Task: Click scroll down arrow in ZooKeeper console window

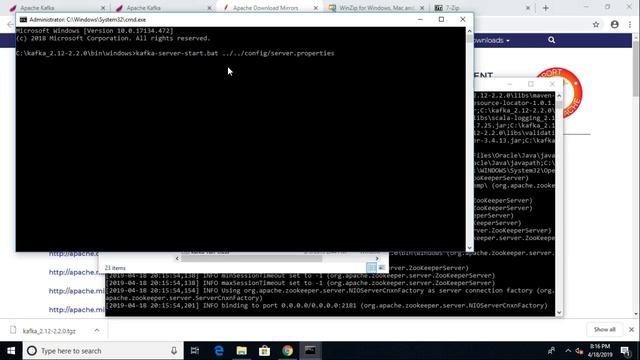Action: click(559, 313)
